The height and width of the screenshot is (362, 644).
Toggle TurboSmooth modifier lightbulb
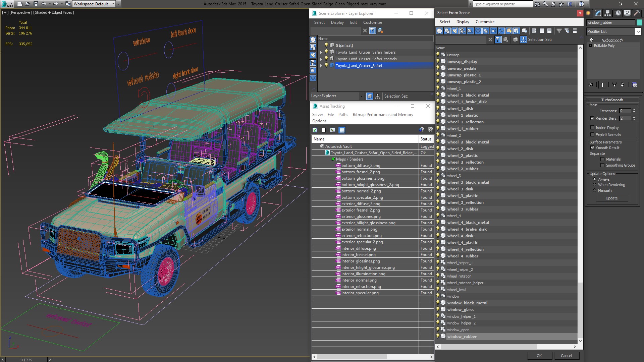tap(591, 40)
